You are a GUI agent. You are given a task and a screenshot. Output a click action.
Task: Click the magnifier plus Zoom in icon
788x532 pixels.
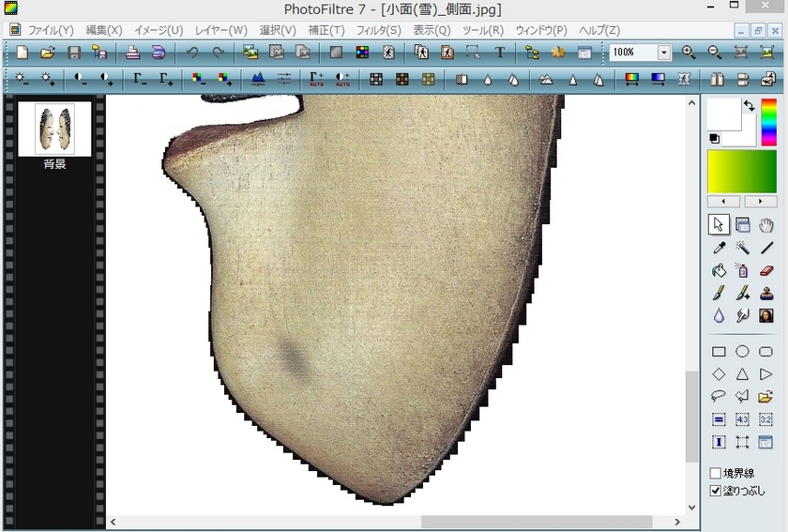(689, 53)
